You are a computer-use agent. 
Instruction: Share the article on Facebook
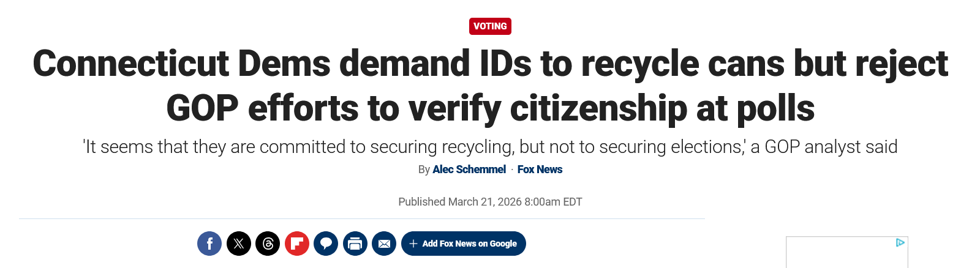coord(209,244)
